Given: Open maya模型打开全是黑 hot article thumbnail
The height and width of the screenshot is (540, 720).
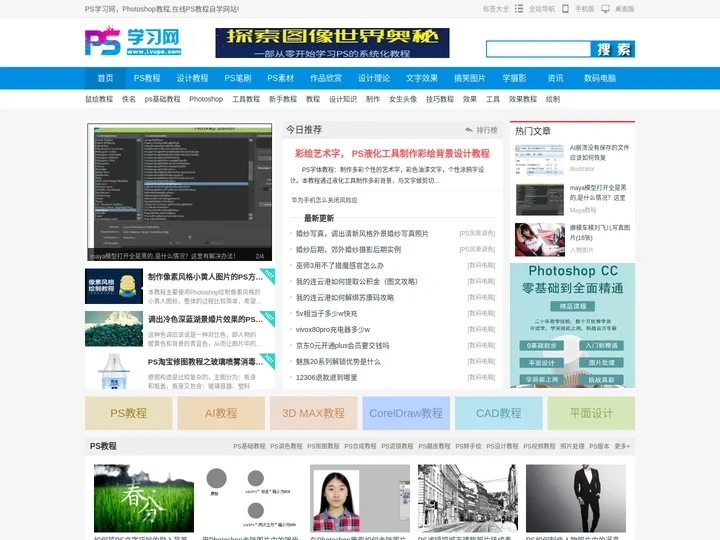Looking at the screenshot, I should [540, 200].
